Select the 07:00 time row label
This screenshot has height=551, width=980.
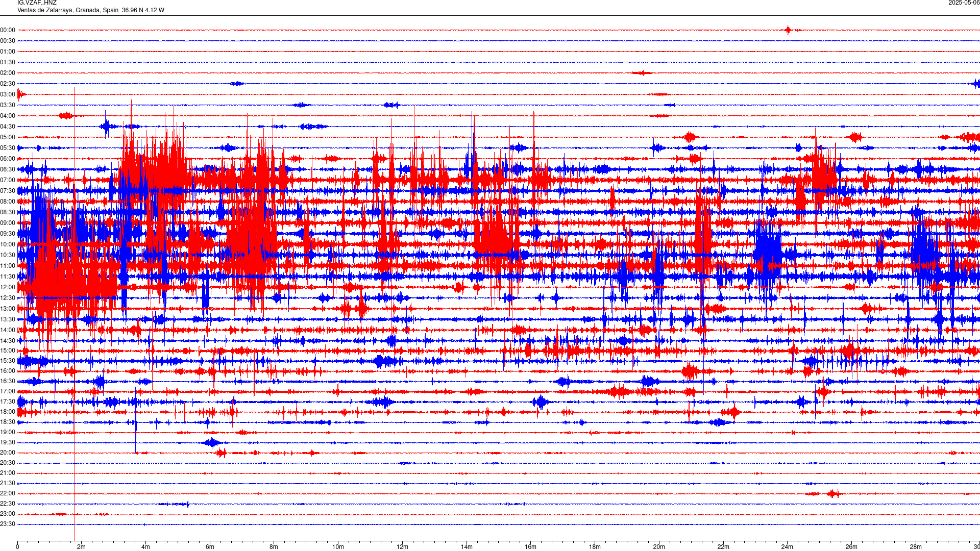(8, 180)
